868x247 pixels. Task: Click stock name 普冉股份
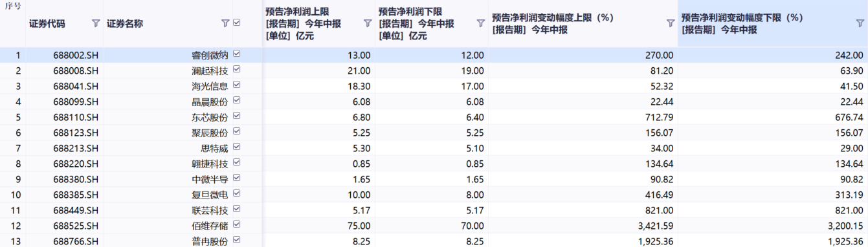[210, 242]
